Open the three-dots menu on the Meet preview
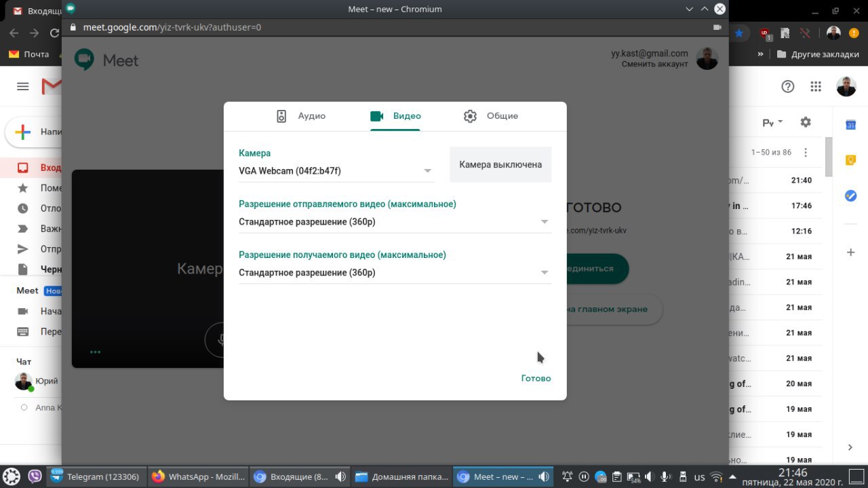Image resolution: width=868 pixels, height=488 pixels. (95, 352)
